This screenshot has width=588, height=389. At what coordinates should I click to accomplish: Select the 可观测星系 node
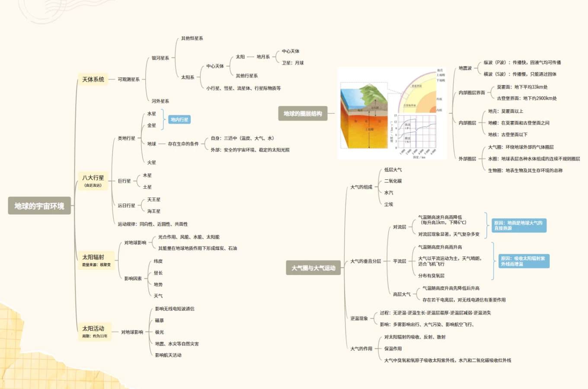[129, 80]
